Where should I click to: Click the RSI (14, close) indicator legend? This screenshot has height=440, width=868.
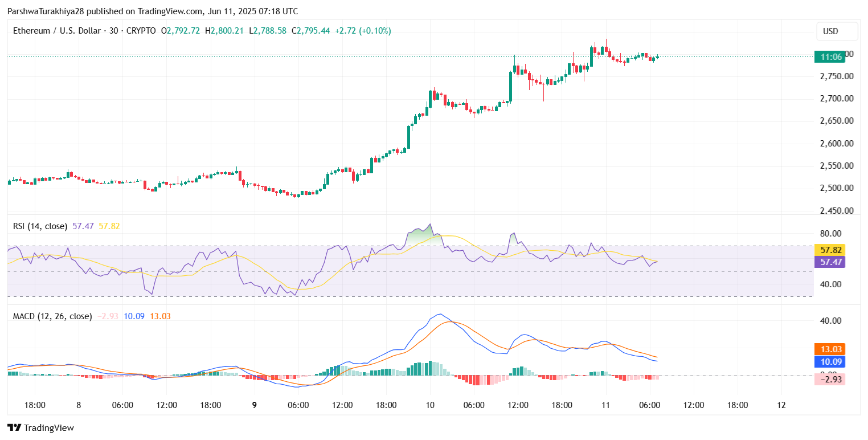click(40, 226)
